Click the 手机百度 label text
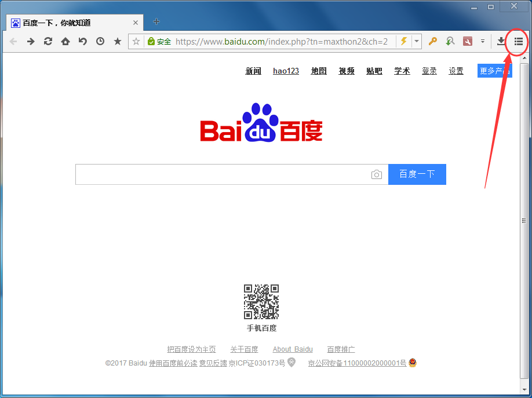The image size is (532, 398). tap(261, 328)
